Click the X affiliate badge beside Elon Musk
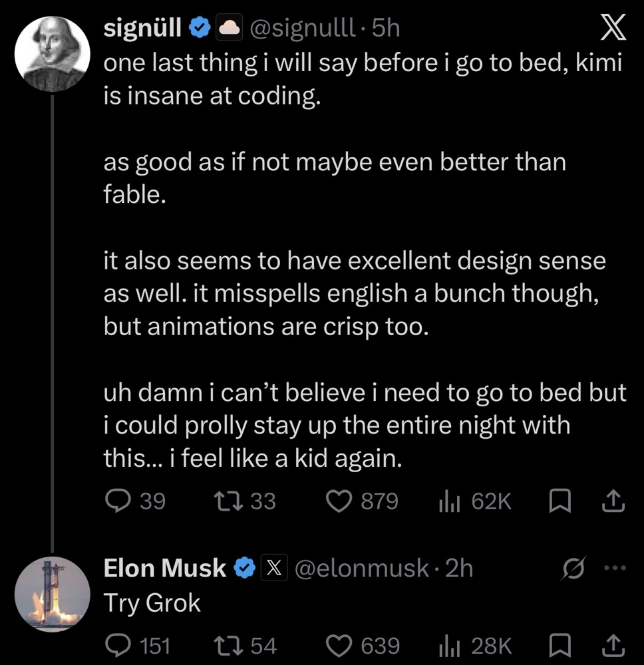 click(x=274, y=567)
